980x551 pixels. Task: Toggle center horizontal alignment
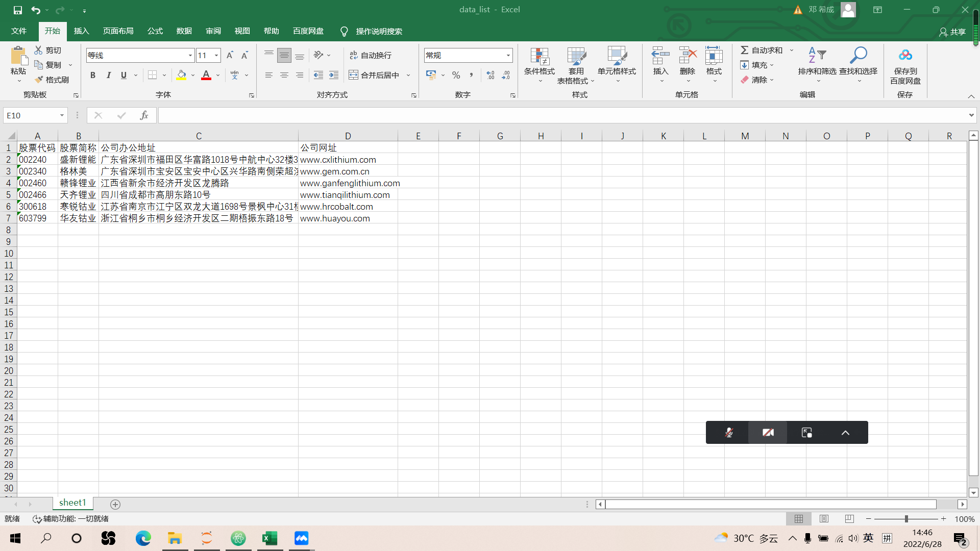pyautogui.click(x=284, y=75)
